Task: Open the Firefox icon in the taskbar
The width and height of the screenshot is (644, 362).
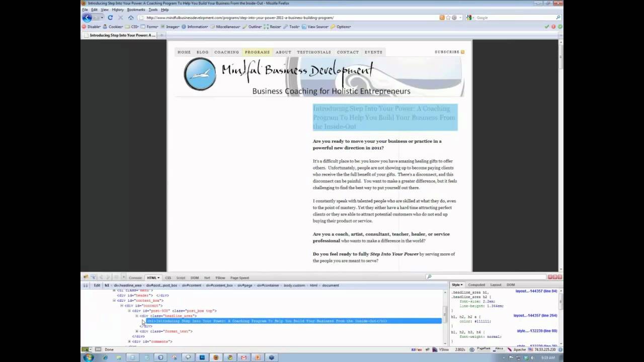Action: pos(216,357)
